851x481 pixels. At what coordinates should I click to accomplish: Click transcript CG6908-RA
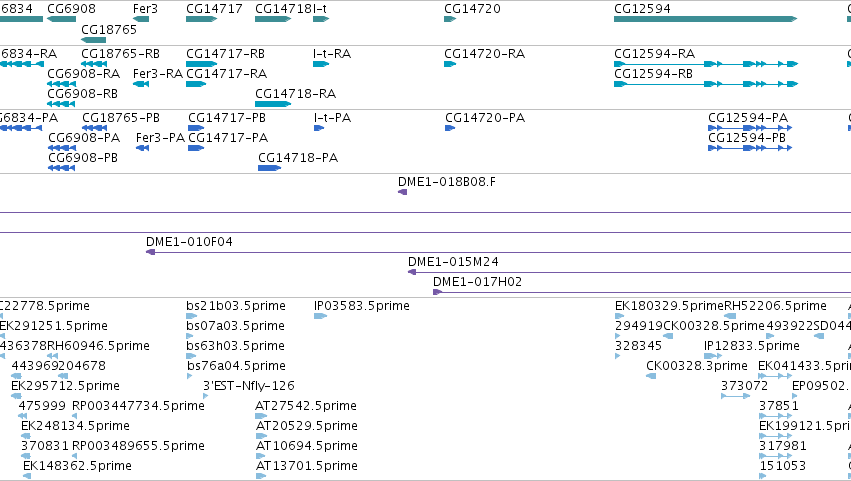(84, 73)
